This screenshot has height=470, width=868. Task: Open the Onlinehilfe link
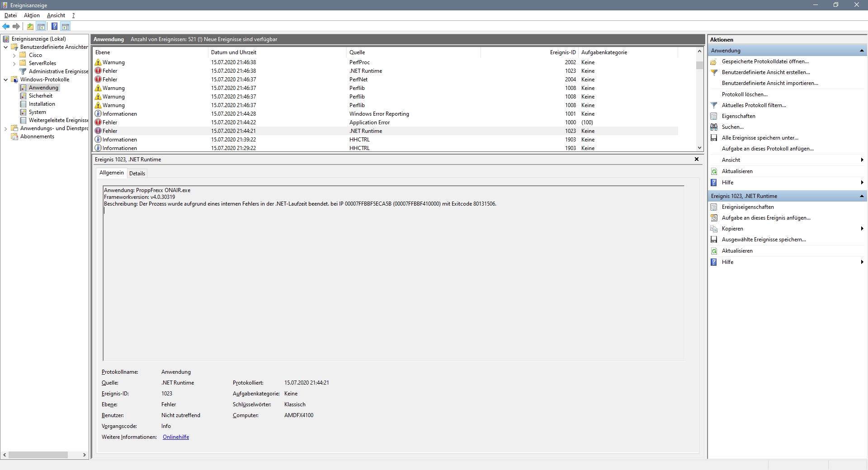(176, 437)
